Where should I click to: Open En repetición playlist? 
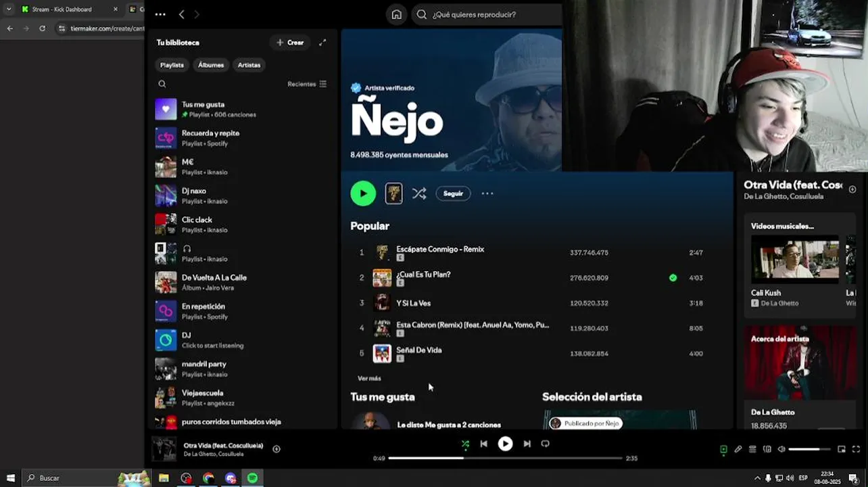point(241,311)
